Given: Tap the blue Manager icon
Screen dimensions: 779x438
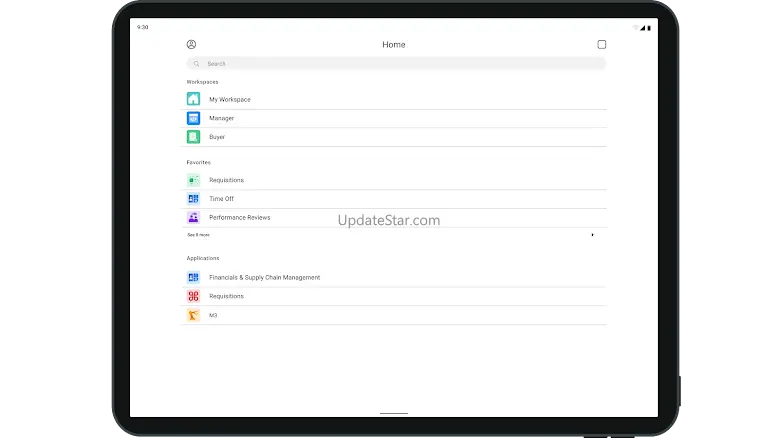Looking at the screenshot, I should click(x=193, y=118).
